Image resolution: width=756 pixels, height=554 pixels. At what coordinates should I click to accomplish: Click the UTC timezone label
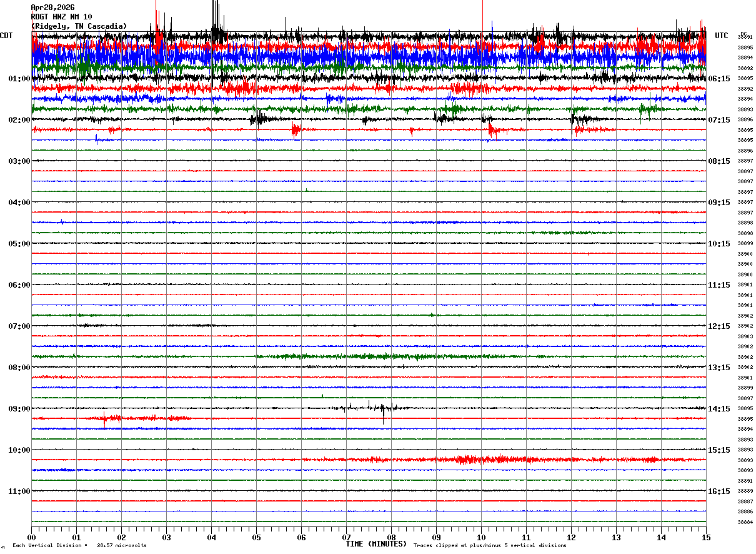[722, 36]
